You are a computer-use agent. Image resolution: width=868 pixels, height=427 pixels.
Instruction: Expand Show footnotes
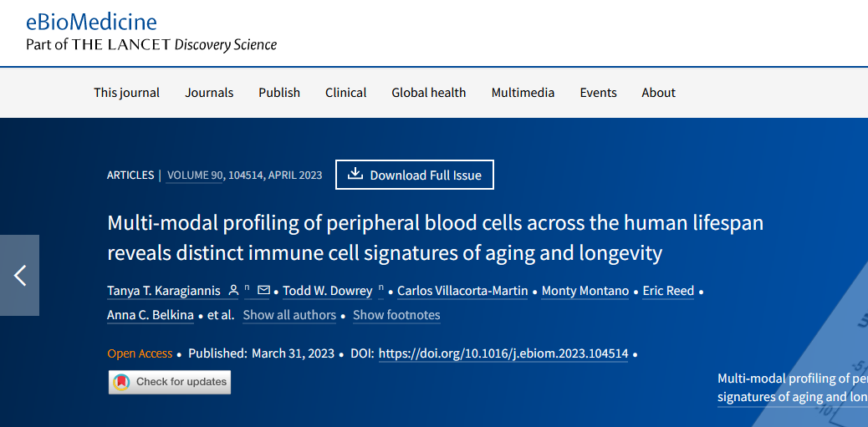tap(396, 315)
